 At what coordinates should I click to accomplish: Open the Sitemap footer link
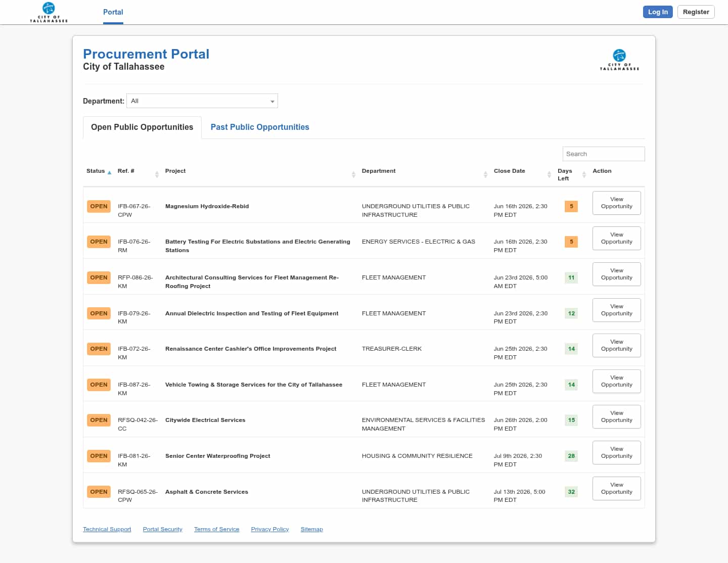coord(311,529)
